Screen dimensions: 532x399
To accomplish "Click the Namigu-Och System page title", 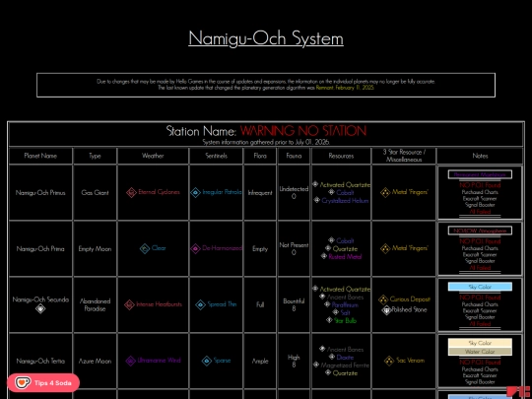I will 266,38.
